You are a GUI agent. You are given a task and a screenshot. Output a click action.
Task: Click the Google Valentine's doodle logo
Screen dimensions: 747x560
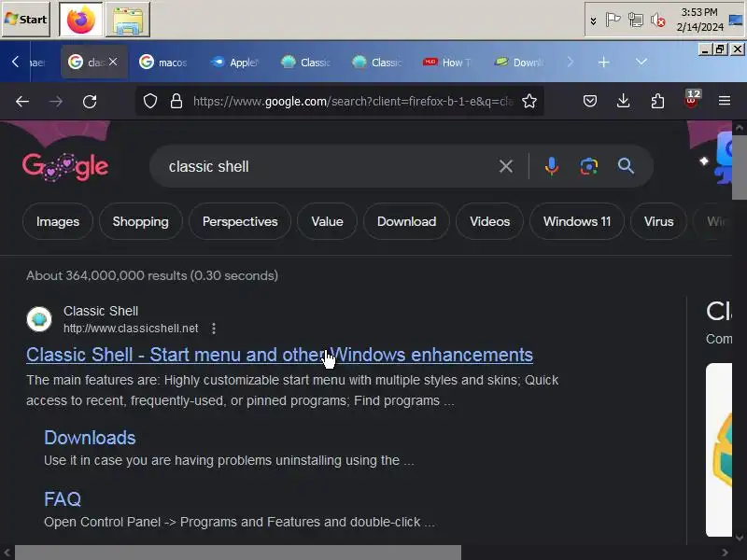(x=65, y=167)
